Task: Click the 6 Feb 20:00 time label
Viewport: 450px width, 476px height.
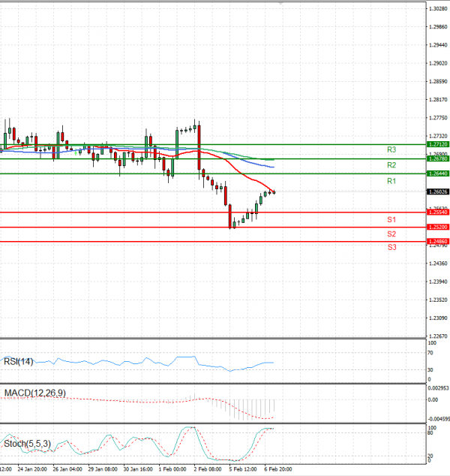Action: pyautogui.click(x=278, y=469)
